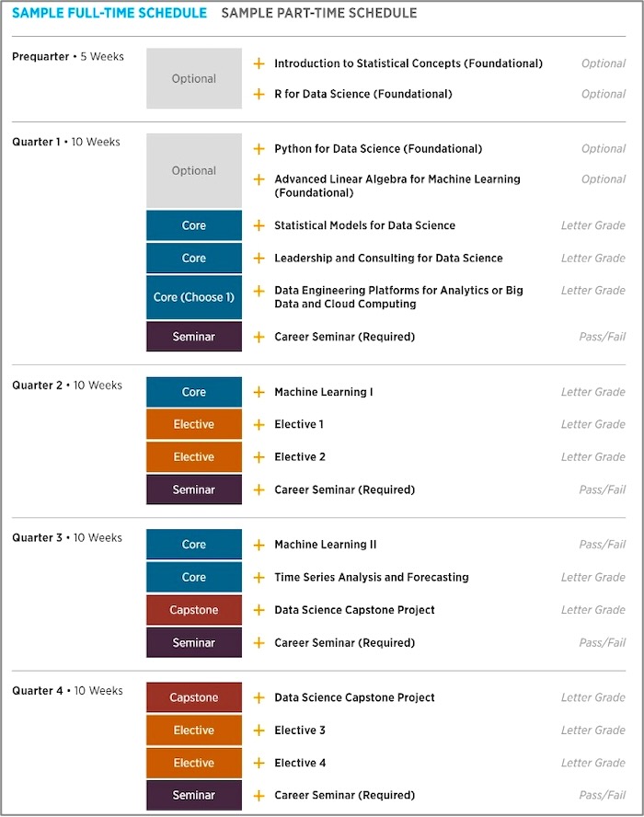Viewport: 644px width, 817px height.
Task: Click plus icon beside Machine Learning II
Action: [x=259, y=545]
